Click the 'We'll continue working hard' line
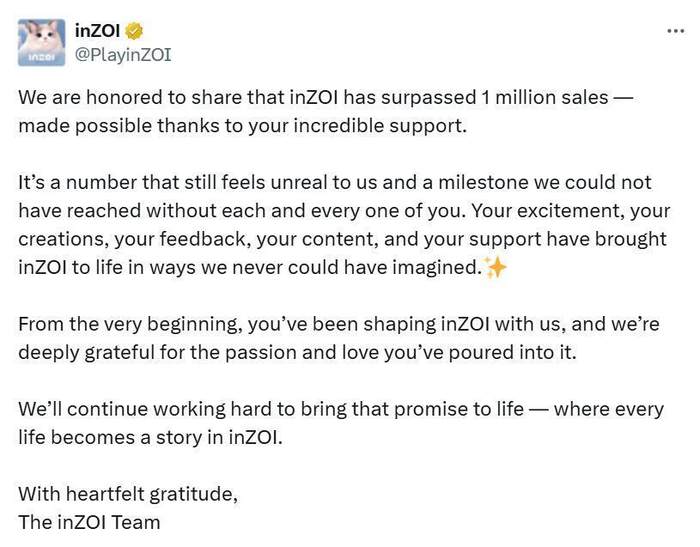700x547 pixels. 341,409
